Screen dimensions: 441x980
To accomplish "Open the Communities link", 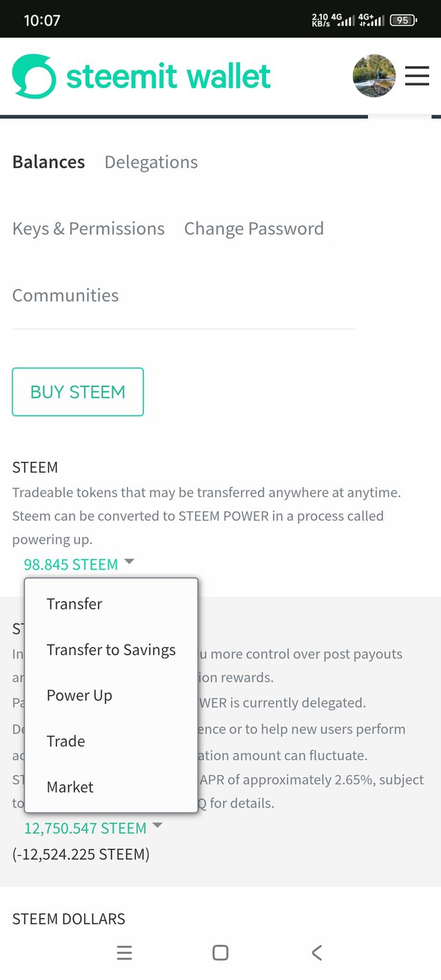I will 65,295.
